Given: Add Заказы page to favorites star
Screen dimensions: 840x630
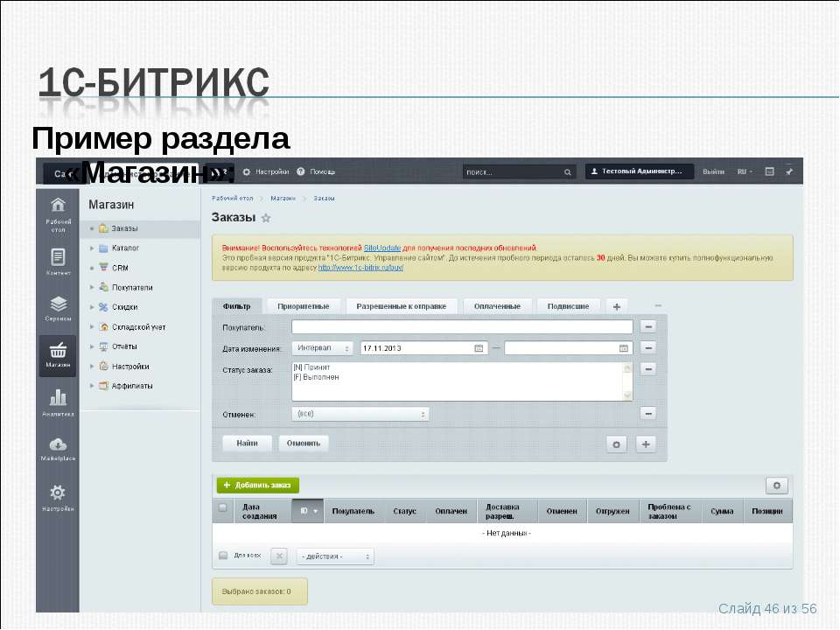Looking at the screenshot, I should [266, 218].
